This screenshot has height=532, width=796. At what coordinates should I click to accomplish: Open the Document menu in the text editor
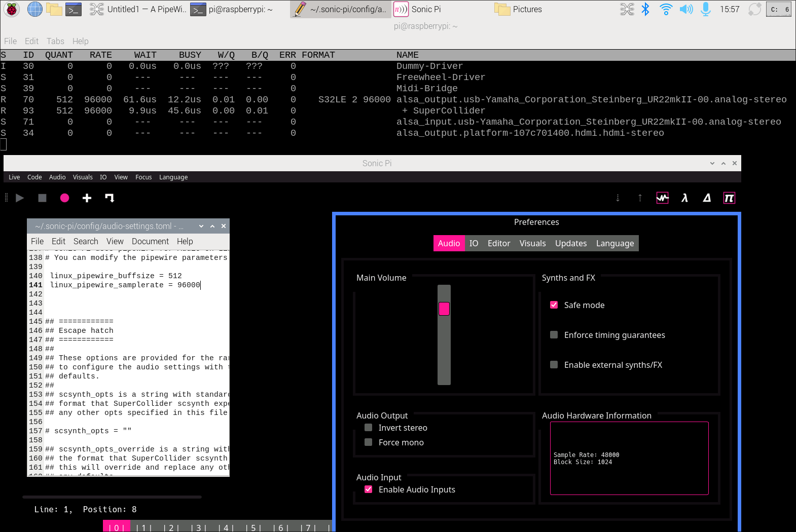click(x=150, y=242)
